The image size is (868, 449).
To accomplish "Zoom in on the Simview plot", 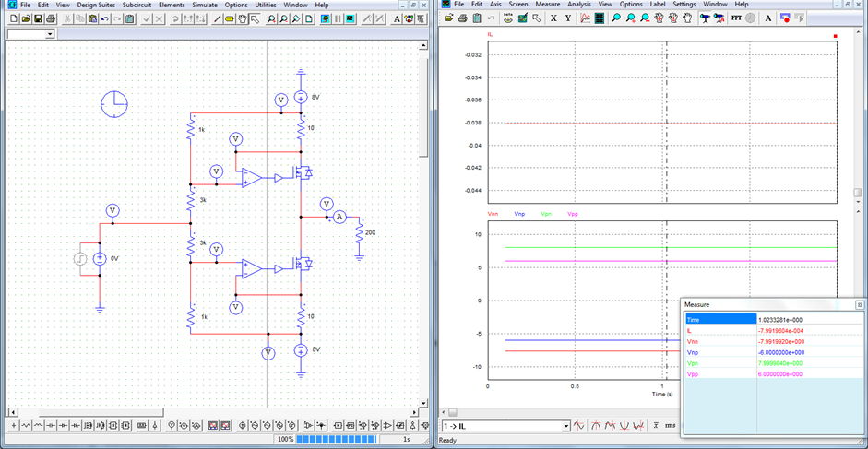I will click(x=631, y=18).
